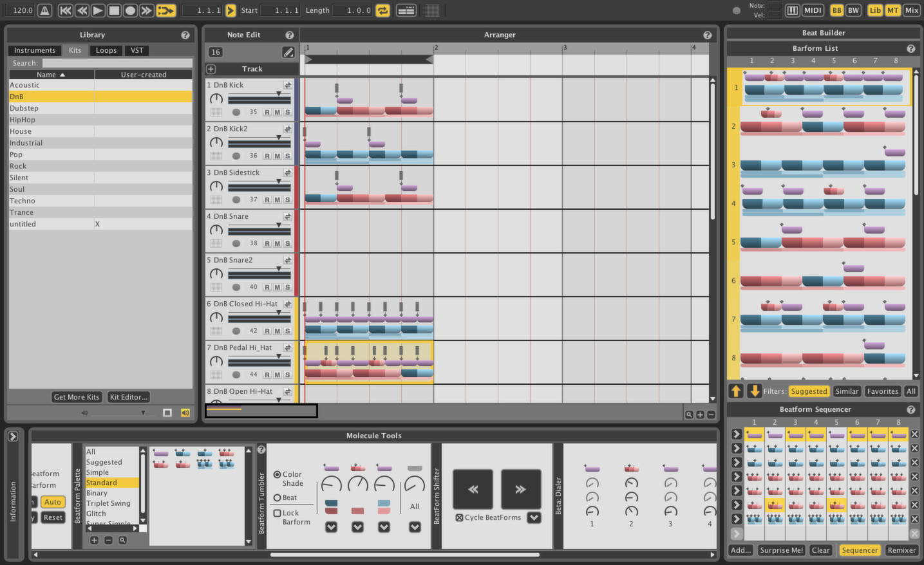Select the pencil draw tool in Note Edit

pyautogui.click(x=288, y=52)
